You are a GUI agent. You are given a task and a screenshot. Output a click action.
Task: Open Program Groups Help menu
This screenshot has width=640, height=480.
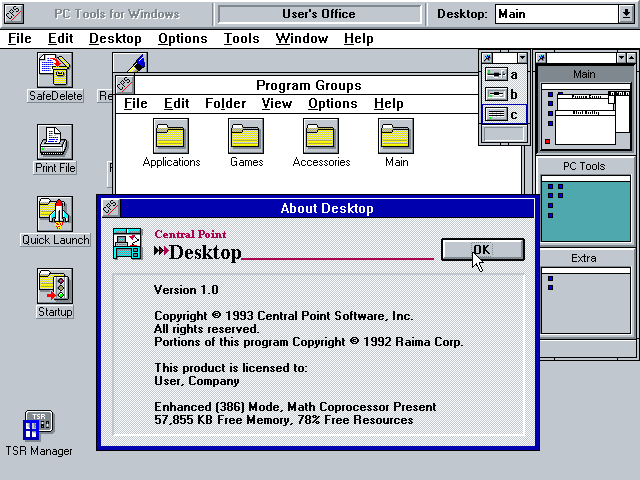[x=389, y=104]
